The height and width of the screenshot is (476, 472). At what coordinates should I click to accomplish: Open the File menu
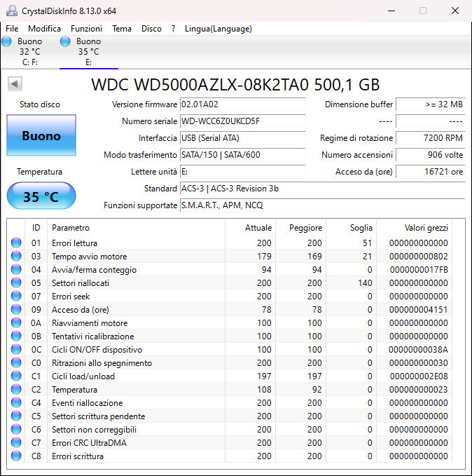click(x=12, y=29)
